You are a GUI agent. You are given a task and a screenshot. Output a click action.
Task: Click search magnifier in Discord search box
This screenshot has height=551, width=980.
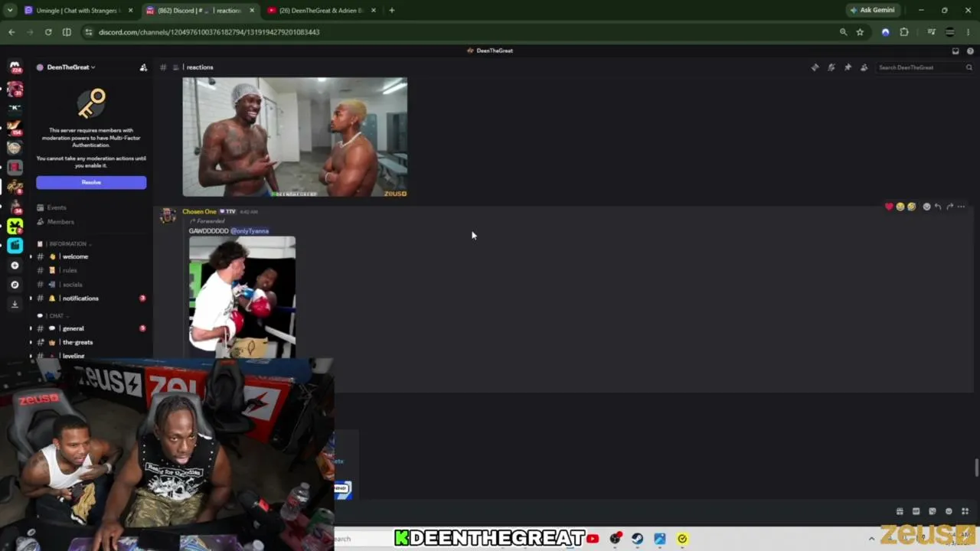969,67
